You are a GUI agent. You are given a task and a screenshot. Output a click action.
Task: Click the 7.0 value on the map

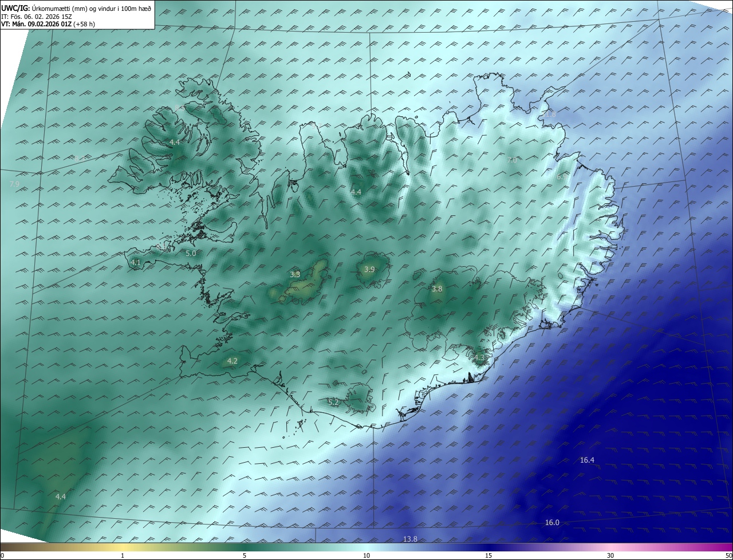512,160
